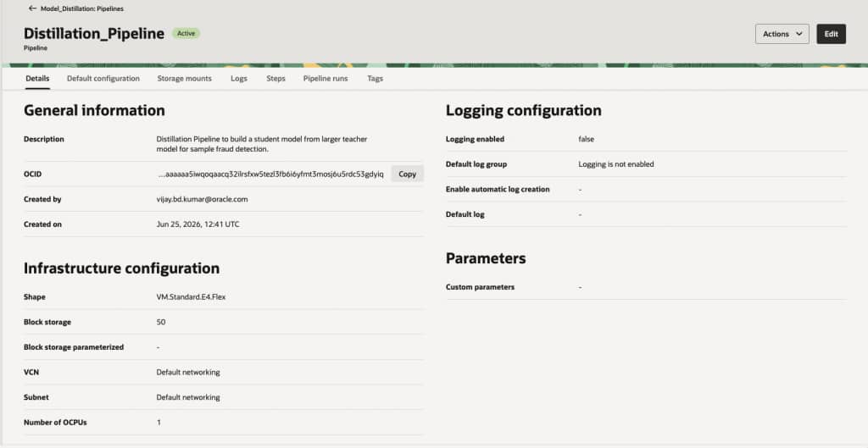868x448 pixels.
Task: Select the pipeline description text
Action: 262,144
